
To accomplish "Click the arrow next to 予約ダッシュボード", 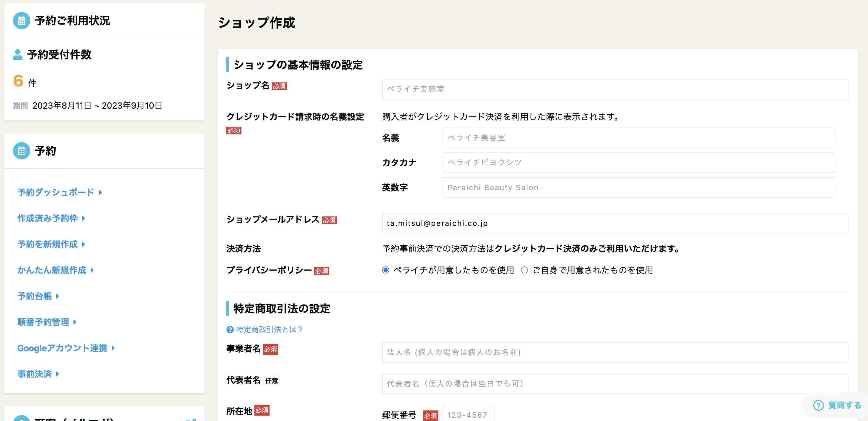I will [x=100, y=192].
